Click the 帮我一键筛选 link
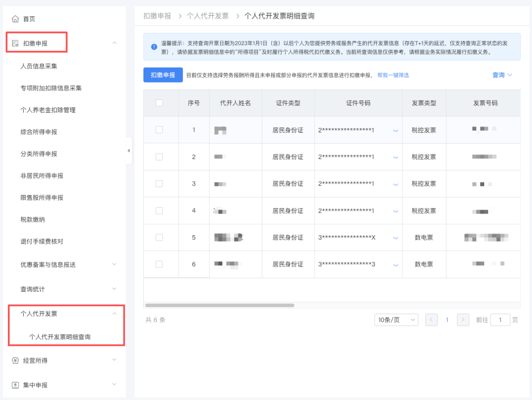Viewport: 532px width, 400px height. pos(393,75)
